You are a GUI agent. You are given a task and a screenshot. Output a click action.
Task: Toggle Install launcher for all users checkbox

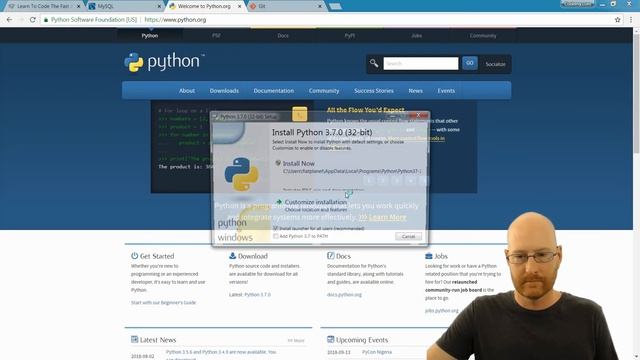coord(276,228)
